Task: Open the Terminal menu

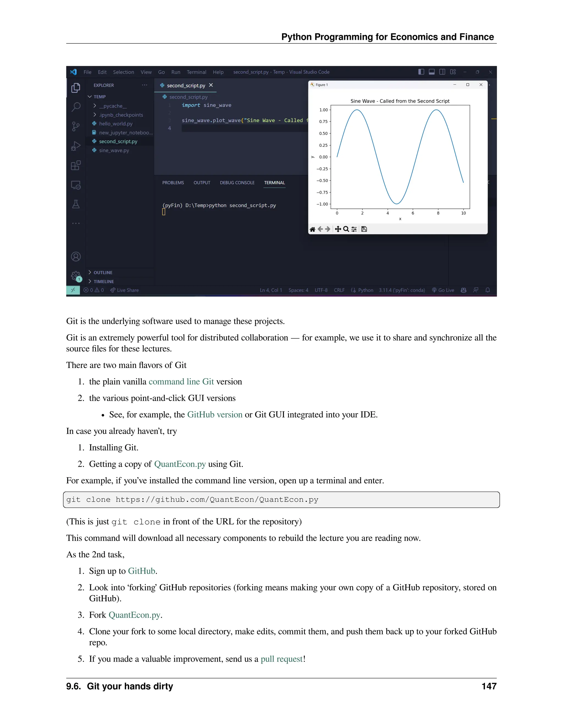Action: pos(197,72)
